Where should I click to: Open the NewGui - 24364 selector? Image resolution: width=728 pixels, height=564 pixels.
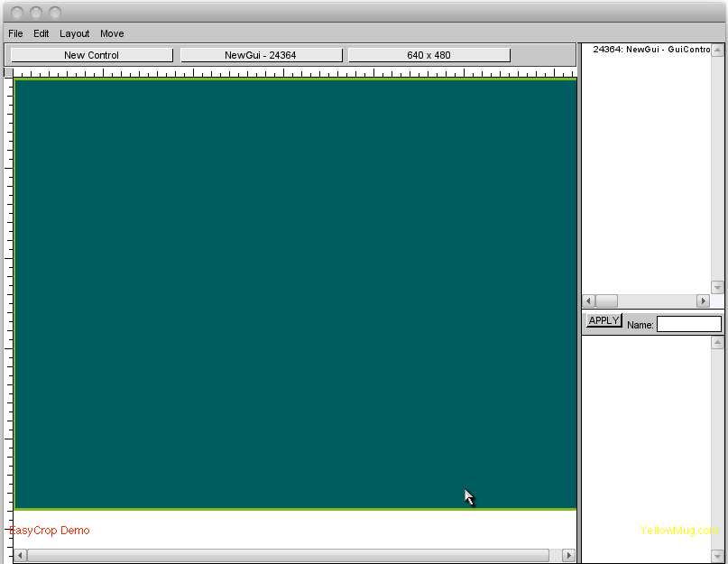tap(261, 55)
